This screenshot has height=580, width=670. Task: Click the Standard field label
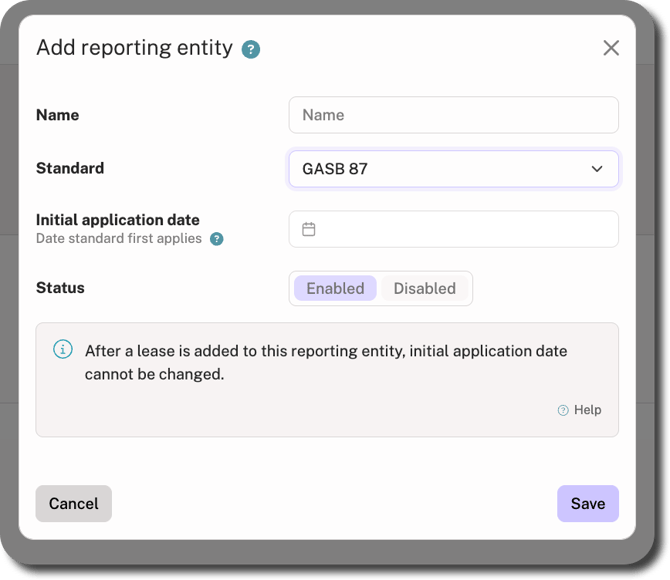[x=70, y=168]
